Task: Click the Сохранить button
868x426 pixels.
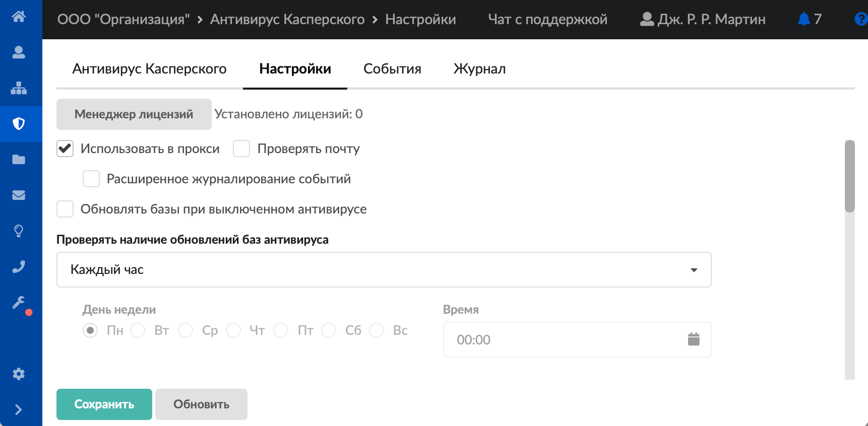Action: [104, 404]
